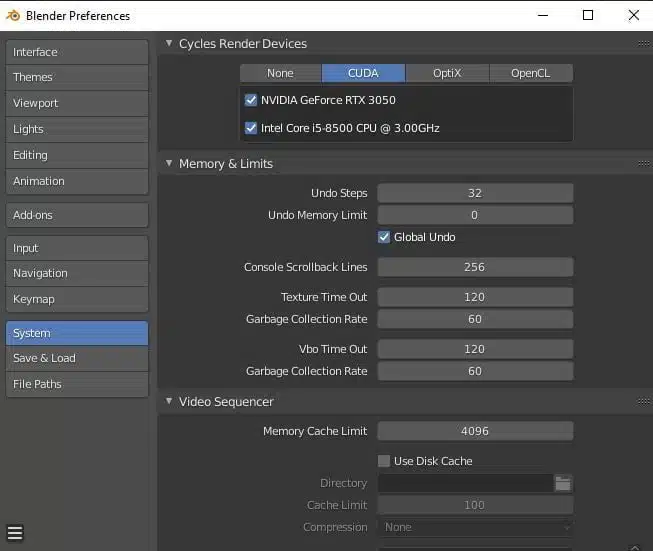Screen dimensions: 653x551
Task: Click the disk cache Directory text field
Action: [x=466, y=484]
